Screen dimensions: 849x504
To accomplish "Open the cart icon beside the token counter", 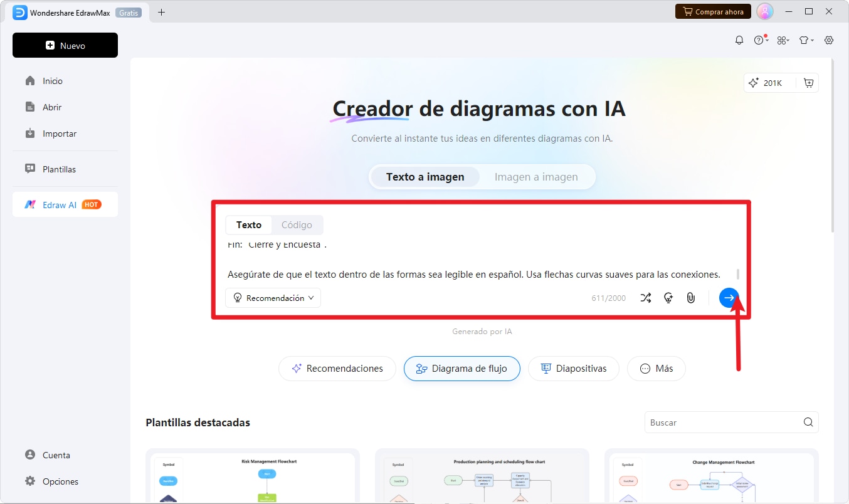I will point(808,82).
